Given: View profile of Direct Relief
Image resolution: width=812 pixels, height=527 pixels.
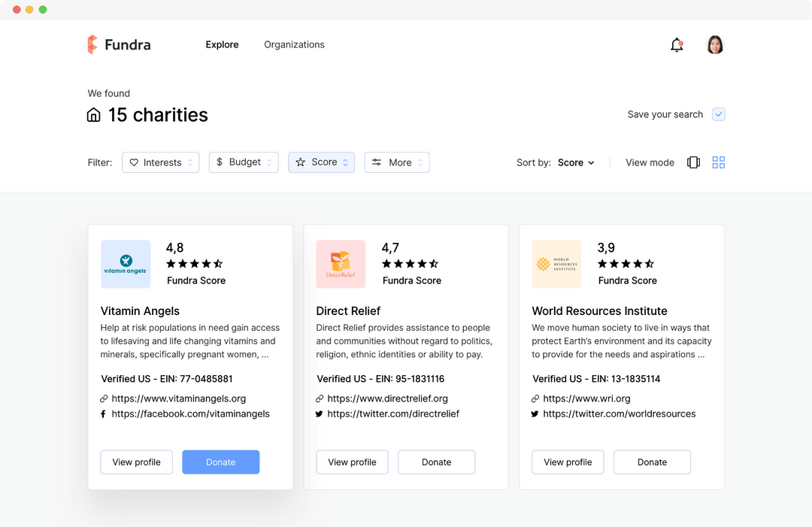Looking at the screenshot, I should coord(352,462).
